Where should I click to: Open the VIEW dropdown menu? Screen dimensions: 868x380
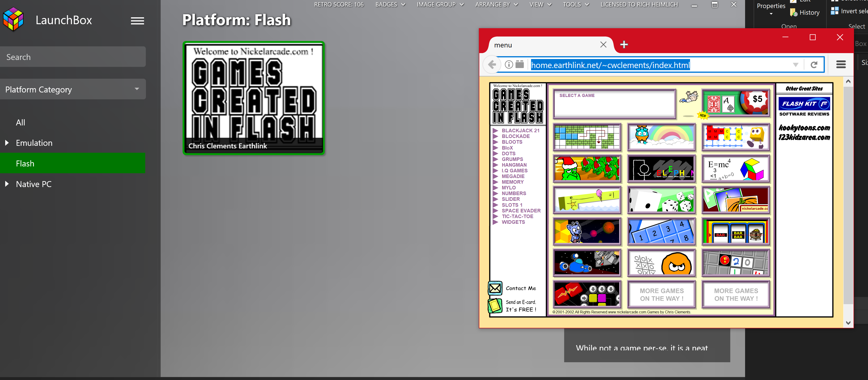(540, 4)
